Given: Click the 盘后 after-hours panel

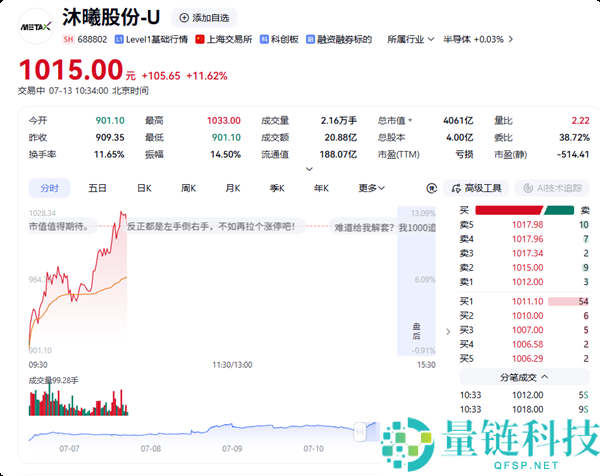Looking at the screenshot, I should 417,281.
